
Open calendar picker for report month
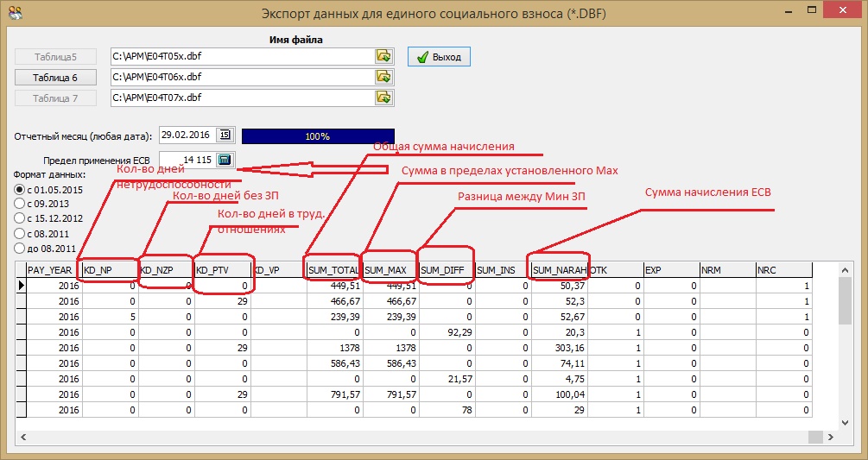[x=225, y=135]
